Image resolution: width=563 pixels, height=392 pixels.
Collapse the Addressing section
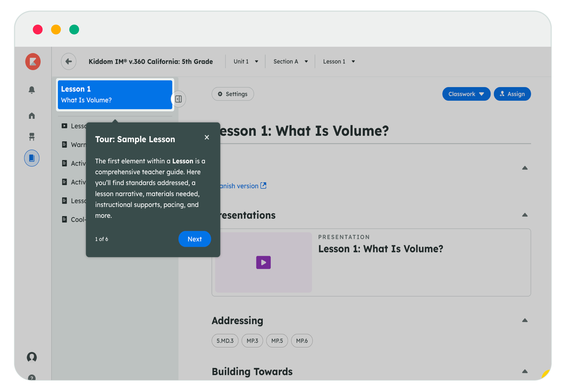[525, 320]
